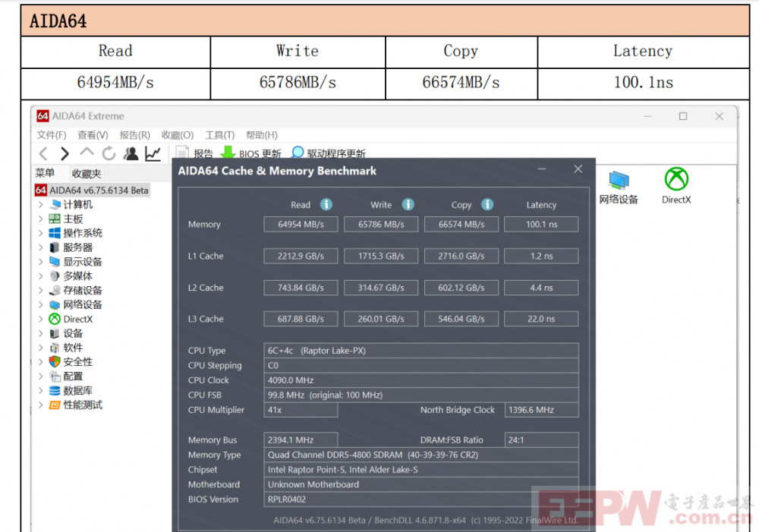759x532 pixels.
Task: Click the Back navigation arrow in toolbar
Action: coord(43,154)
